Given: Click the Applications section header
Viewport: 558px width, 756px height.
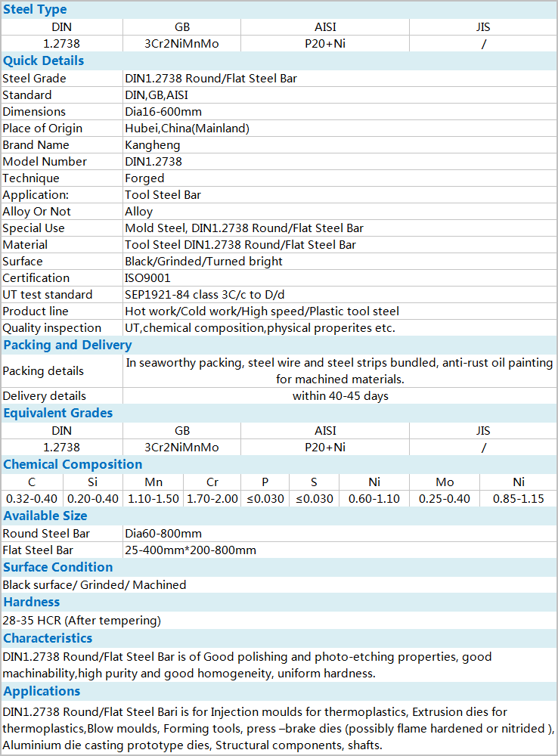Looking at the screenshot, I should (42, 692).
